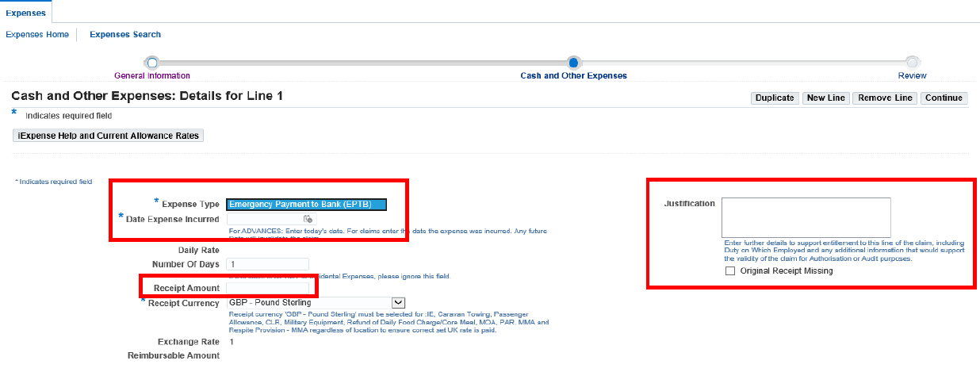Click the Review step circle
Screen dimensions: 980x372
(x=912, y=63)
